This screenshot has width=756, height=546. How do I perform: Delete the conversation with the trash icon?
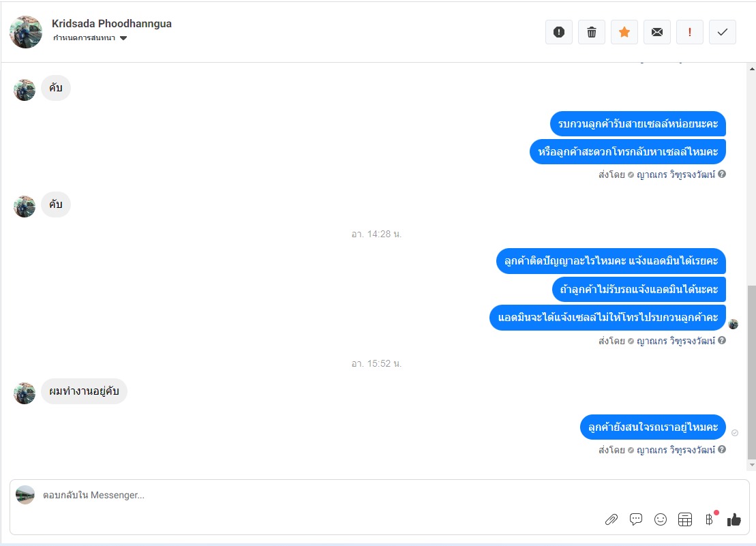click(x=592, y=32)
